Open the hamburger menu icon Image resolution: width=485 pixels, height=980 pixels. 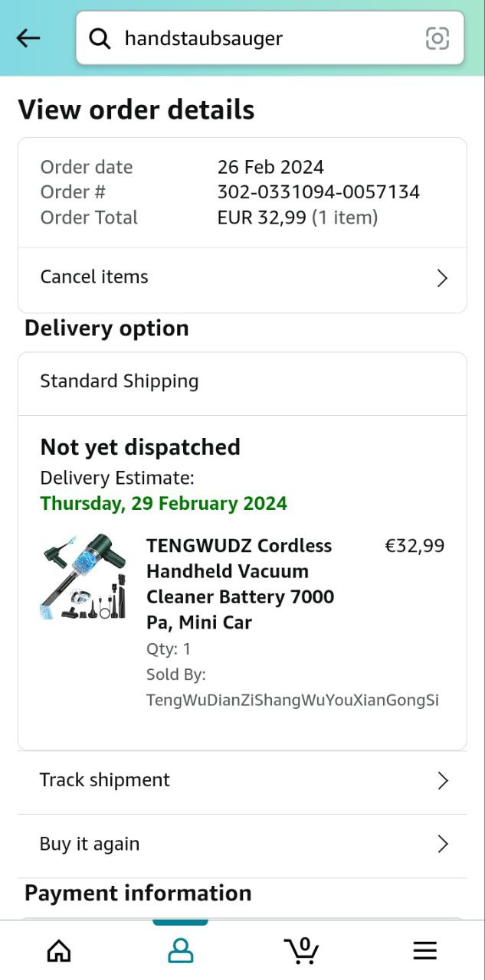coord(424,951)
